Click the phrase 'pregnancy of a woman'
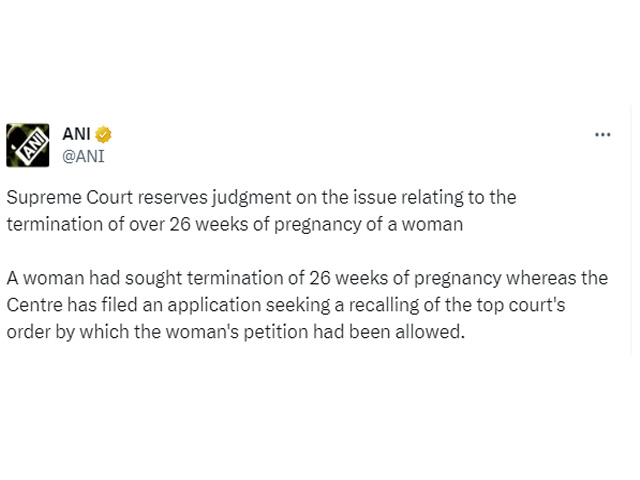Viewport: 640px width, 480px height. pos(369,225)
